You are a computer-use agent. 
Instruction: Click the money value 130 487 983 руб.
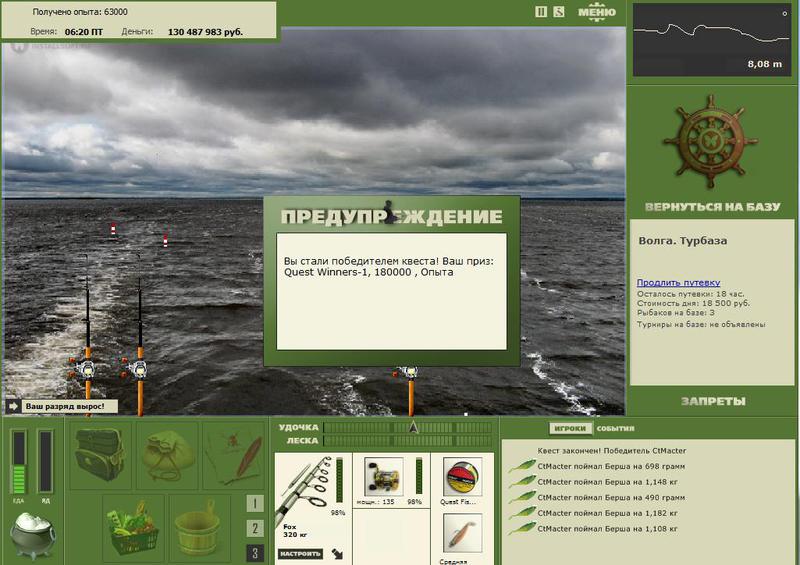coord(205,32)
